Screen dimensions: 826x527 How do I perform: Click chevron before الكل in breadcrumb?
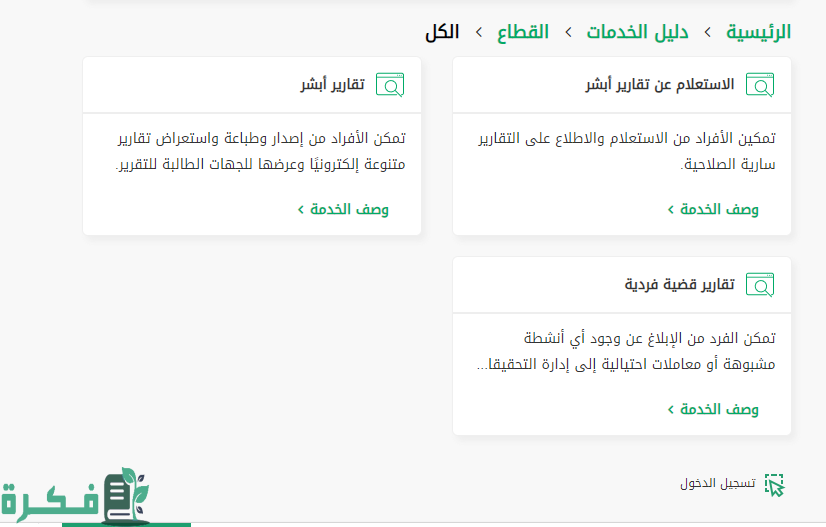click(x=479, y=33)
